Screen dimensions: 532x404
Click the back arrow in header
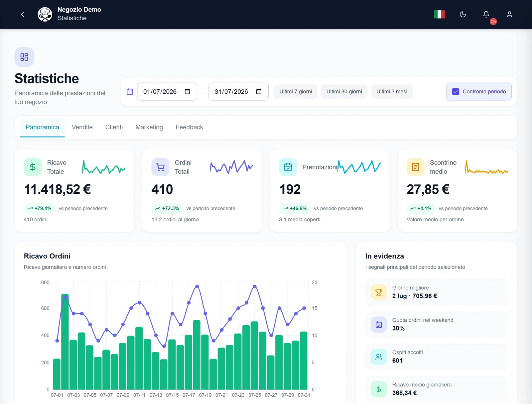23,14
